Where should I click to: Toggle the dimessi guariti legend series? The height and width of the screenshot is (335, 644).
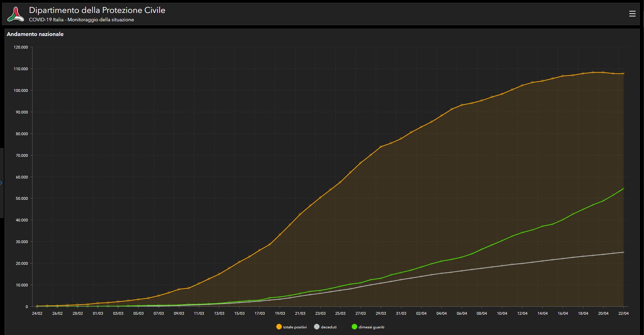368,327
